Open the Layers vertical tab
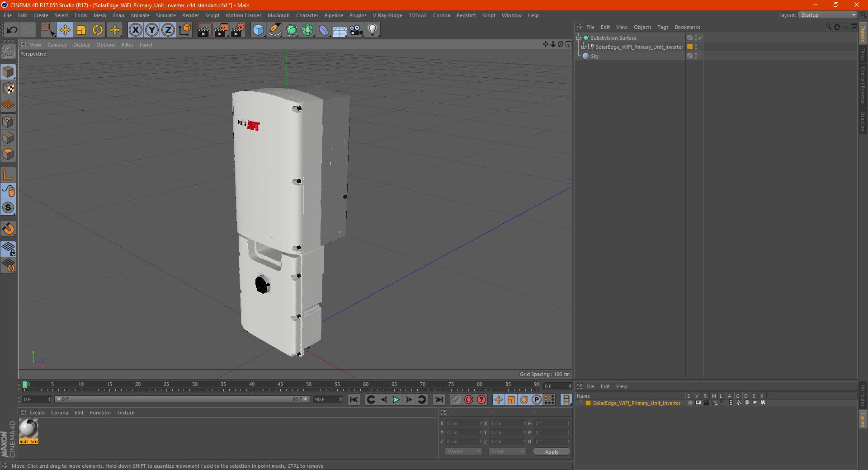 tap(863, 419)
